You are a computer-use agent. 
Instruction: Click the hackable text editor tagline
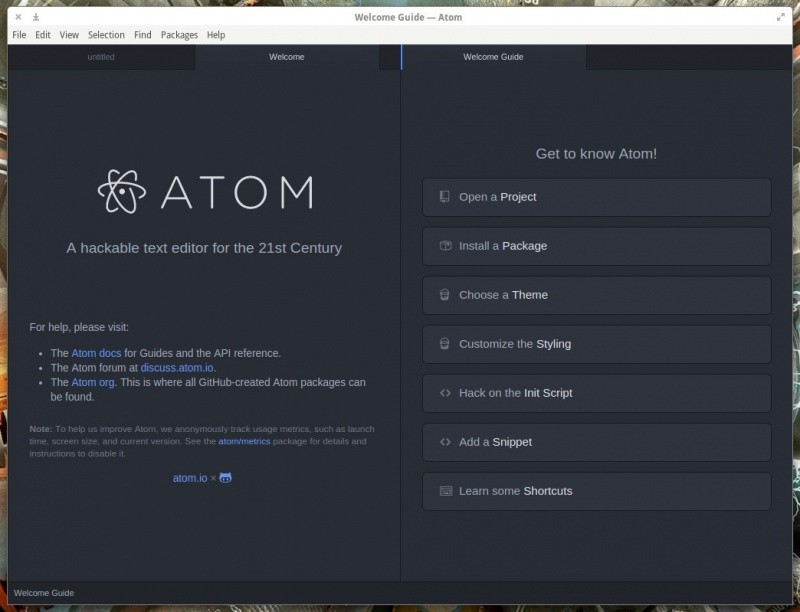click(204, 248)
